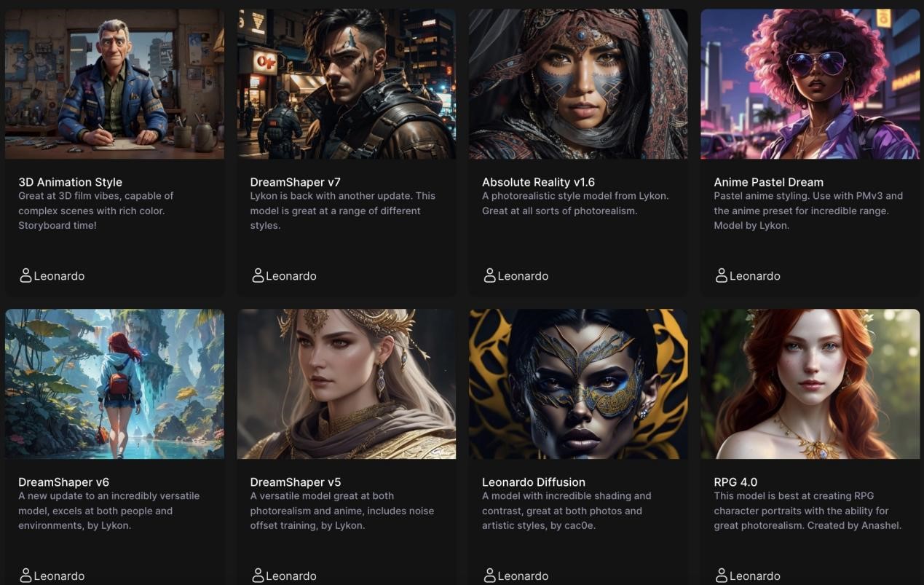This screenshot has width=924, height=585.
Task: Click the author icon on Anime Pastel Dream card
Action: [x=721, y=275]
